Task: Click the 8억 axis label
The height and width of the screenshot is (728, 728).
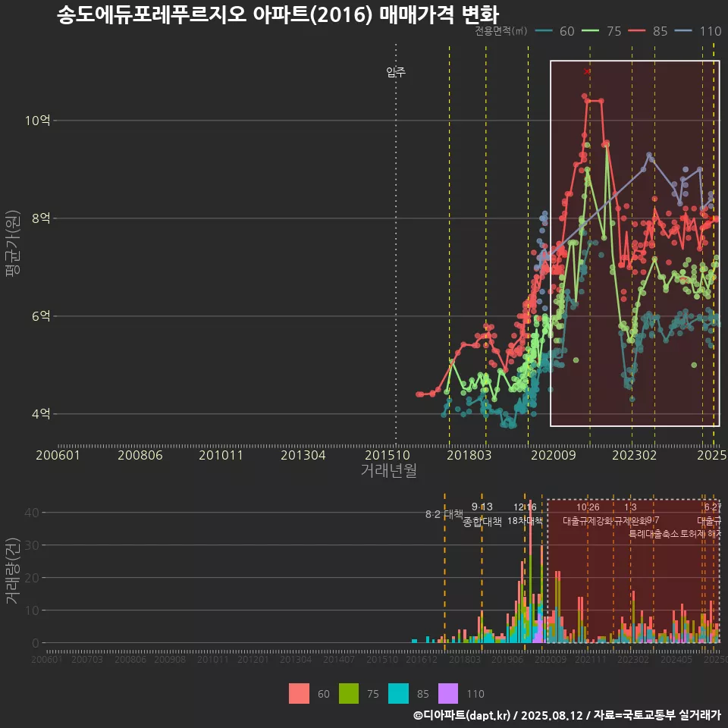Action: 41,218
